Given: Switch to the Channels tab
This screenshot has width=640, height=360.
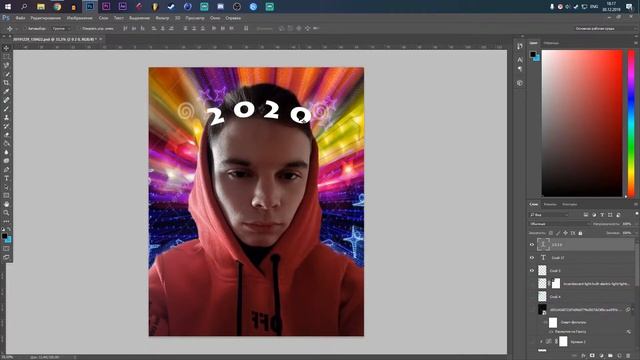Looking at the screenshot, I should 550,204.
